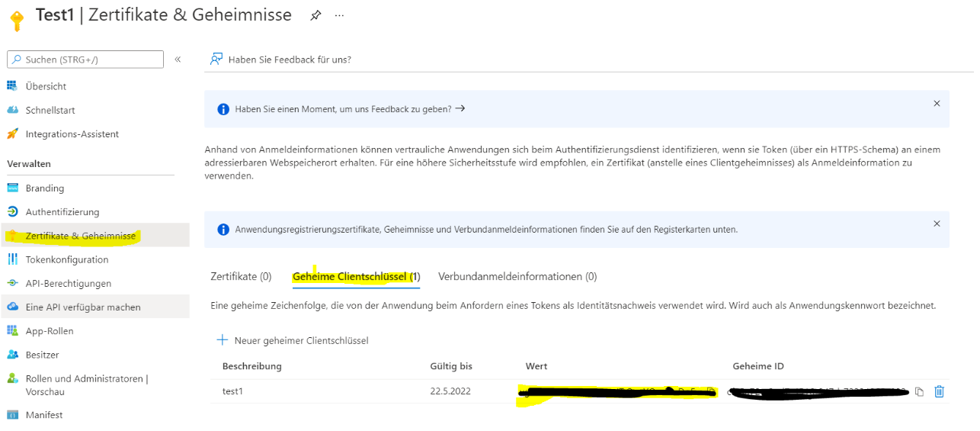The image size is (980, 431).
Task: Click the yellow key icon beside Test1
Action: 17,20
